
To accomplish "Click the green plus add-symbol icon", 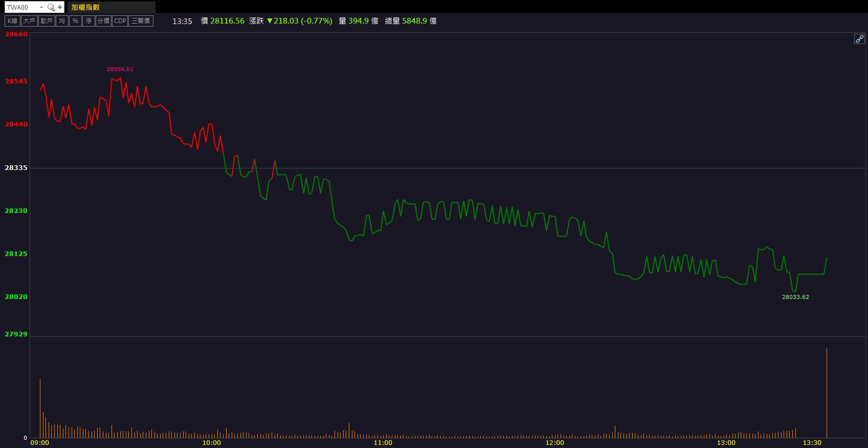I will pyautogui.click(x=60, y=7).
